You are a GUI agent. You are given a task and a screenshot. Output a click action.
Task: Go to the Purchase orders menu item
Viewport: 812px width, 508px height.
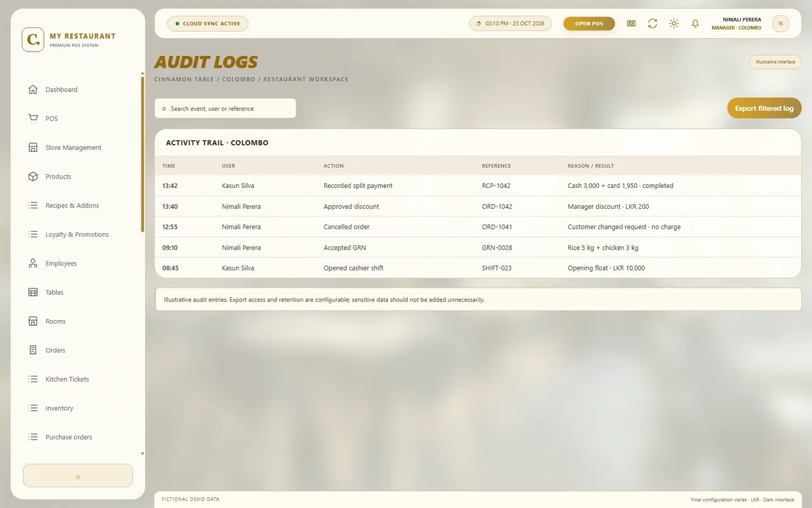click(x=69, y=437)
